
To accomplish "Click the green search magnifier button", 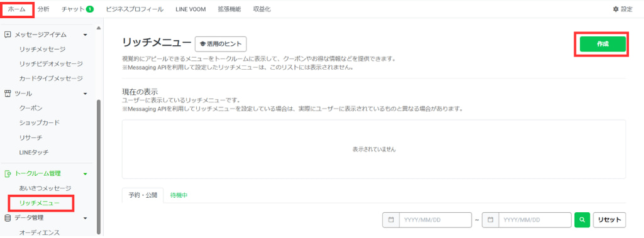I will 582,220.
